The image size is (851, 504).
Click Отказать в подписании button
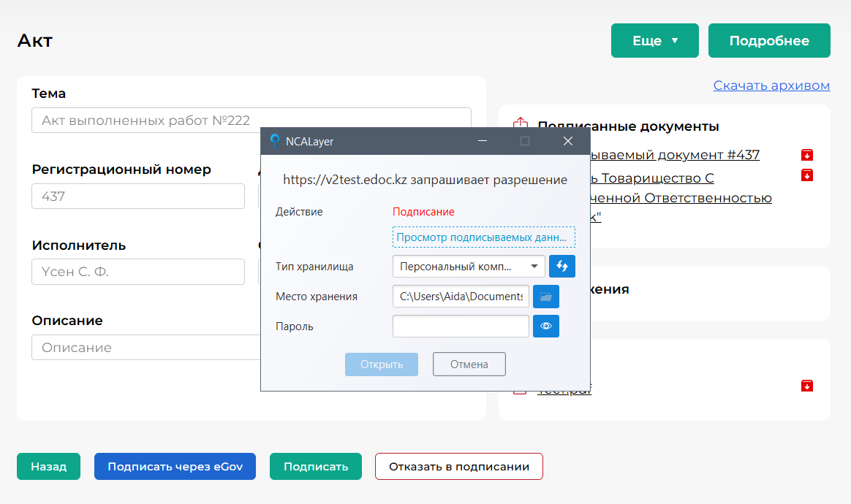pyautogui.click(x=458, y=466)
